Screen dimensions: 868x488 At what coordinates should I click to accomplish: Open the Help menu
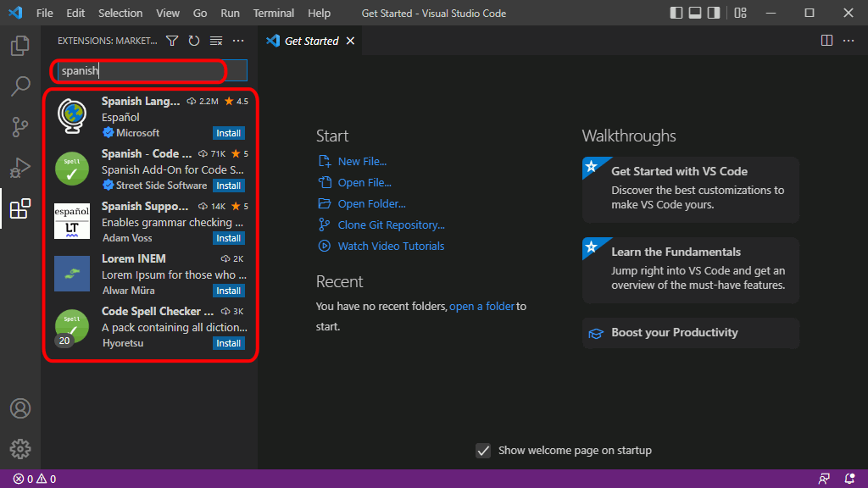tap(319, 14)
